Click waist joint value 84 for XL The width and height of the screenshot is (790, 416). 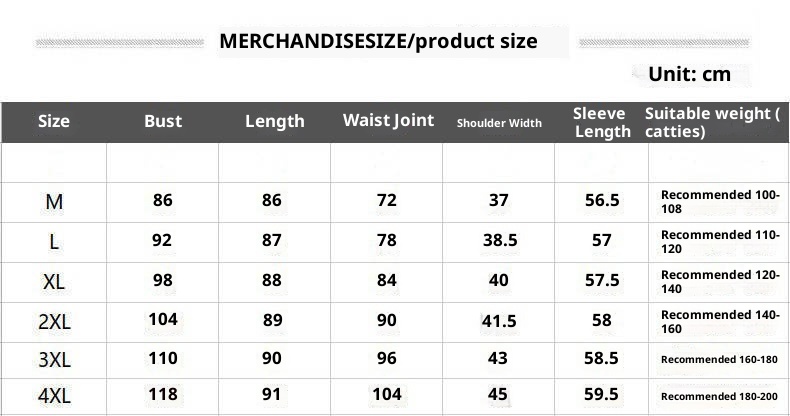(387, 279)
